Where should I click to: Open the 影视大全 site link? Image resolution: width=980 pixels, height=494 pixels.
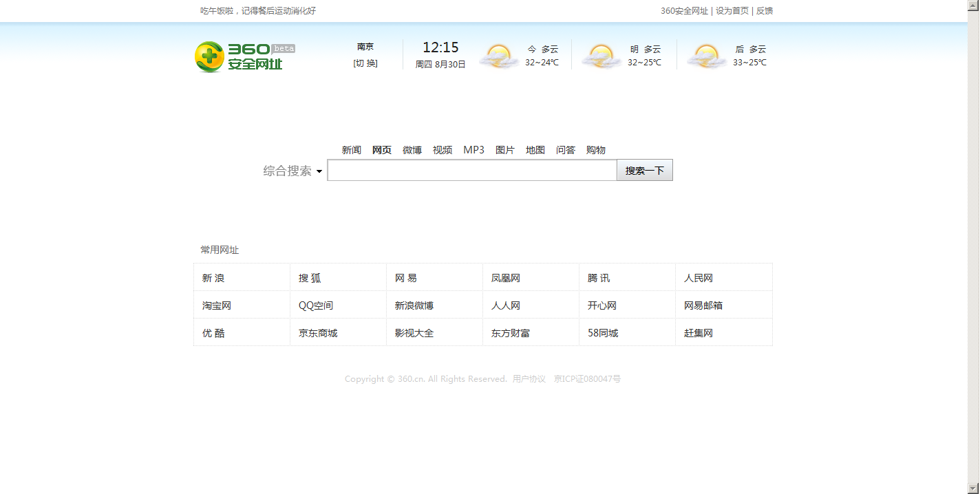(x=414, y=333)
